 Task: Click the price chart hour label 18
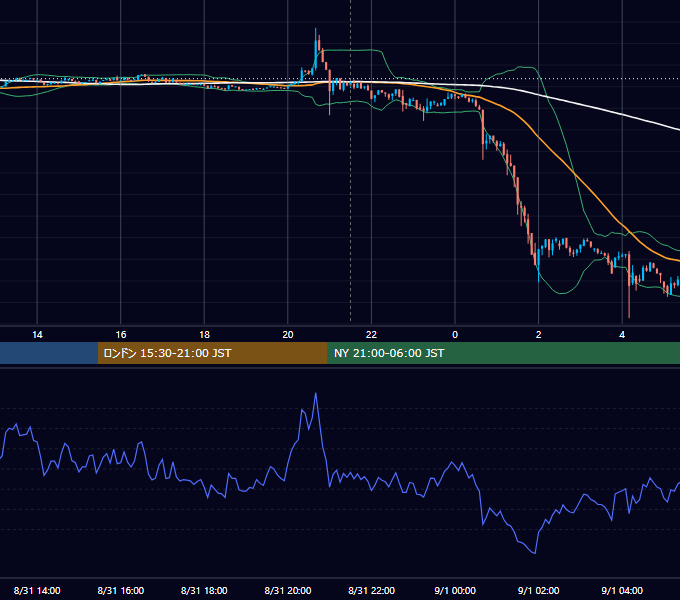204,335
